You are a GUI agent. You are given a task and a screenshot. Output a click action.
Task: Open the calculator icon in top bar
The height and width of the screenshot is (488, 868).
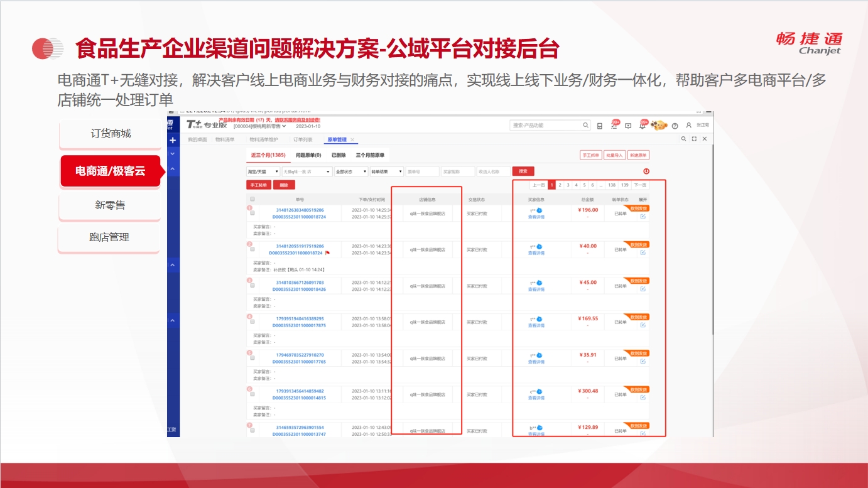click(600, 126)
